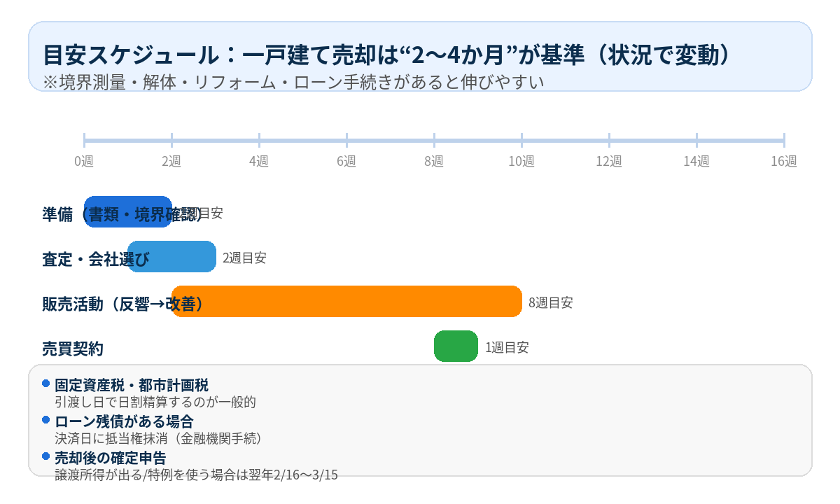Click the blue bullet beside 固定資産税・都市計画税
Screen dimensions: 840x504
coord(45,384)
